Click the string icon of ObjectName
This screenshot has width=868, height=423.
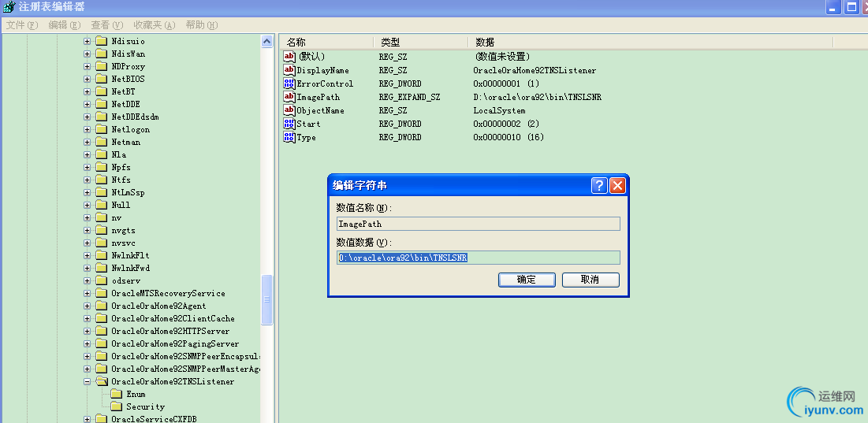[x=289, y=110]
